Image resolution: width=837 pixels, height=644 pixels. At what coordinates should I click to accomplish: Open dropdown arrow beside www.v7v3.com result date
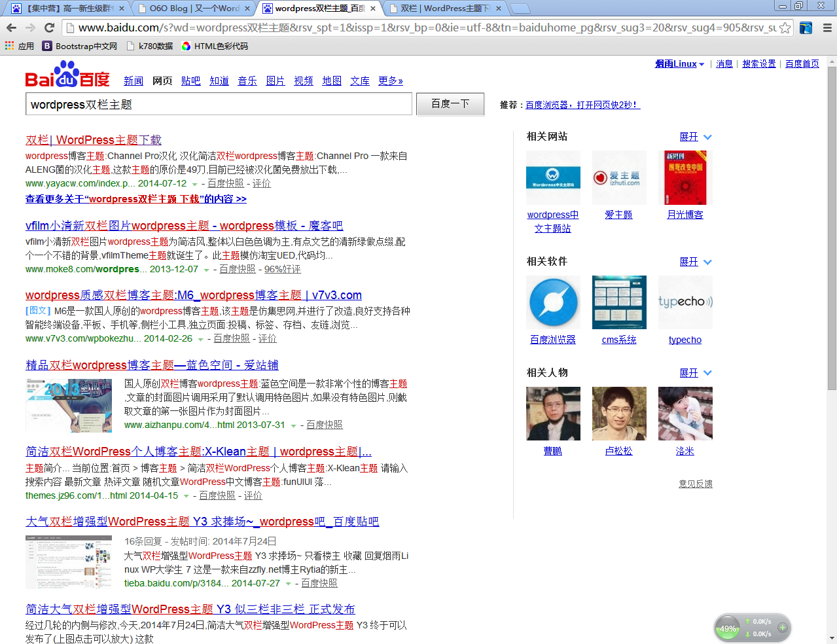point(200,340)
